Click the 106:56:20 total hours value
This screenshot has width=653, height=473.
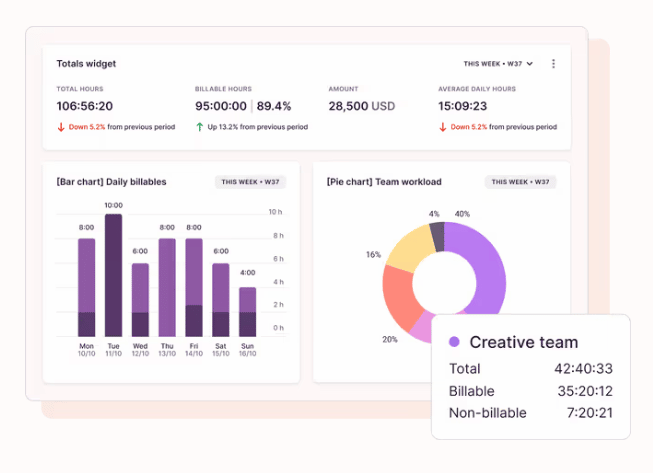(x=84, y=106)
